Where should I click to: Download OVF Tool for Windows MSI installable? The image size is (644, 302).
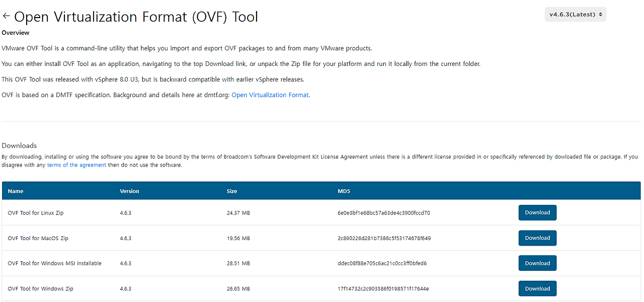537,263
